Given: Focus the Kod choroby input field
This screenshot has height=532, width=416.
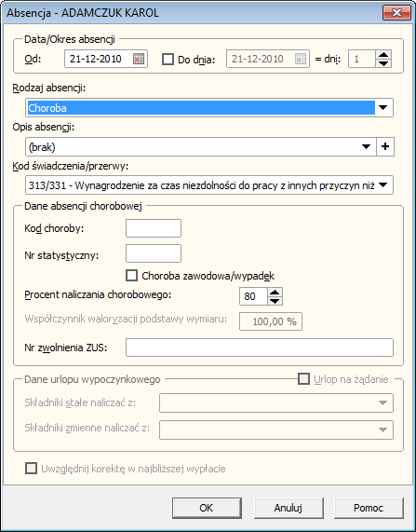Looking at the screenshot, I should tap(154, 228).
